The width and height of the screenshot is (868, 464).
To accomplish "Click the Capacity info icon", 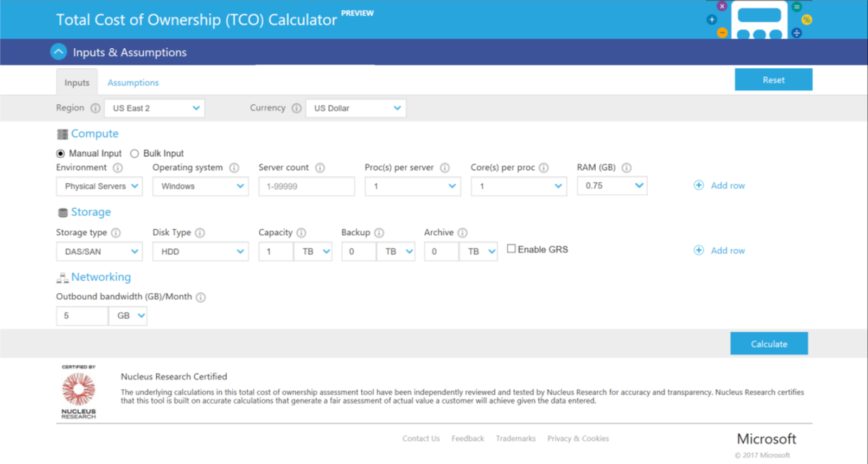I will 301,233.
